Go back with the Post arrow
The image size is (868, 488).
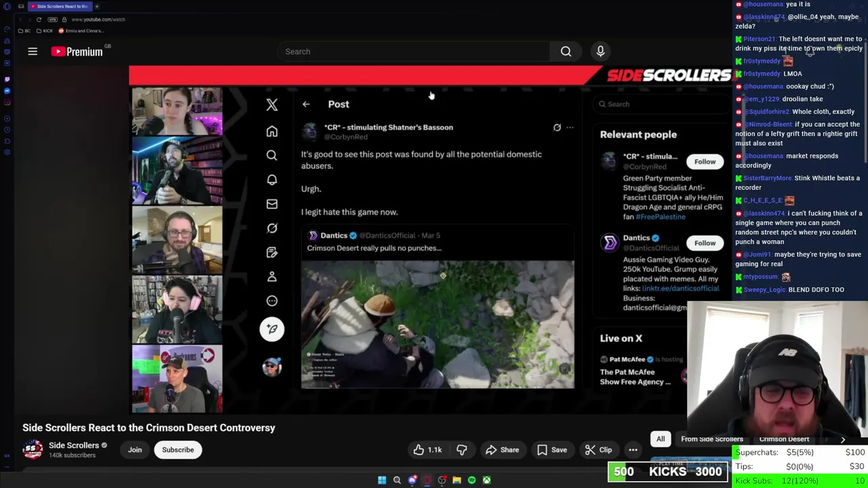[306, 104]
